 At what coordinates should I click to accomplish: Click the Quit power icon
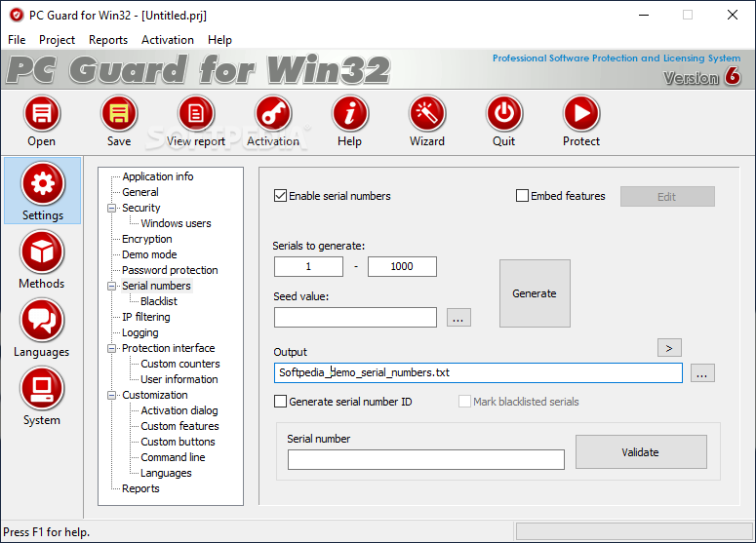pos(504,114)
